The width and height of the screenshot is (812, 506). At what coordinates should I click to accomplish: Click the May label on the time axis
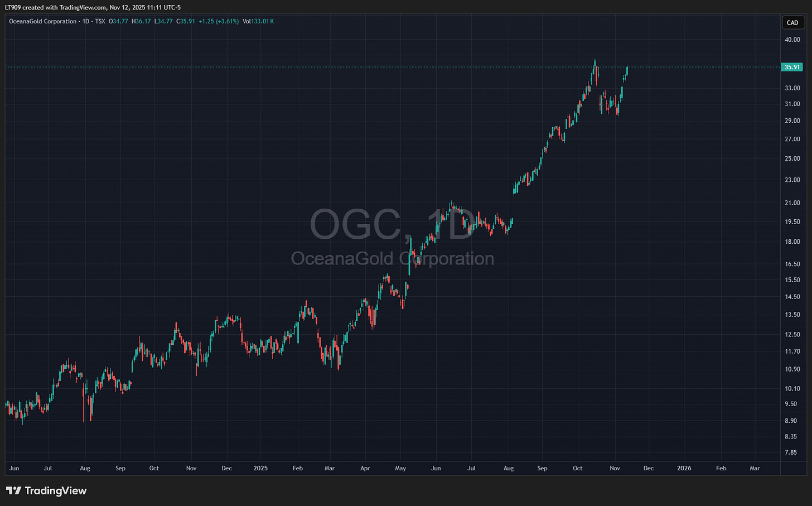pos(400,468)
